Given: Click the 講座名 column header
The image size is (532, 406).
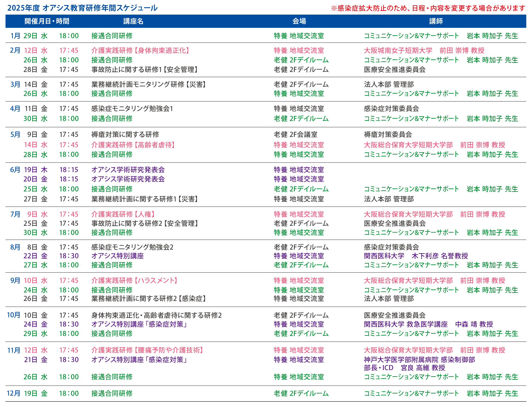Looking at the screenshot, I should point(133,21).
